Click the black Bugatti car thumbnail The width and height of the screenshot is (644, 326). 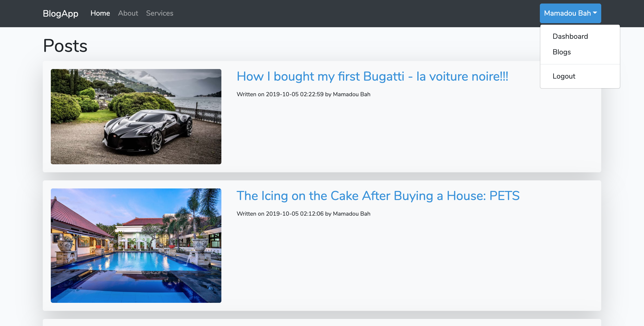136,116
